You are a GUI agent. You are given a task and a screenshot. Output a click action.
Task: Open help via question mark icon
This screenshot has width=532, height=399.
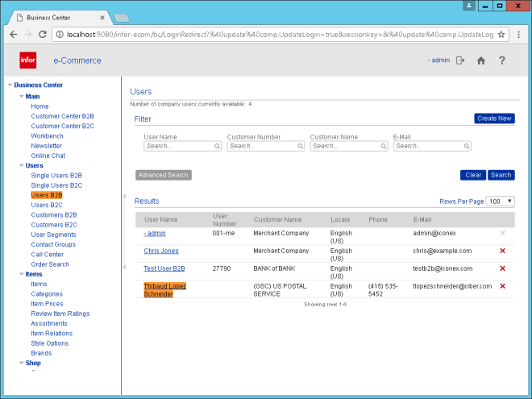pos(502,60)
